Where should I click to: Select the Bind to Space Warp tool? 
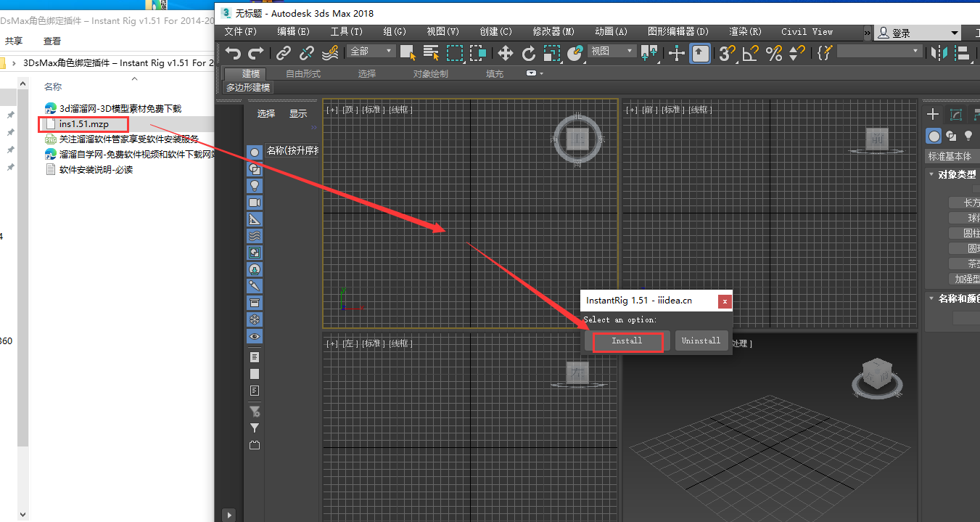pos(330,53)
